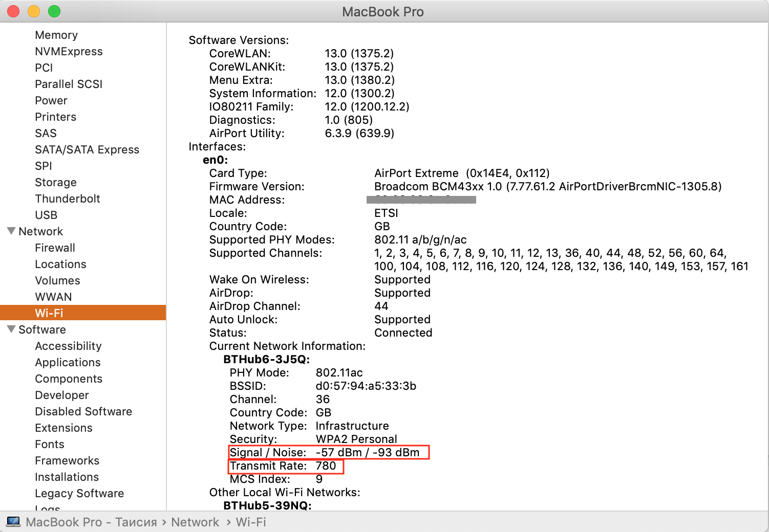This screenshot has width=769, height=532.
Task: Click the Locale value ETSI
Action: [386, 213]
